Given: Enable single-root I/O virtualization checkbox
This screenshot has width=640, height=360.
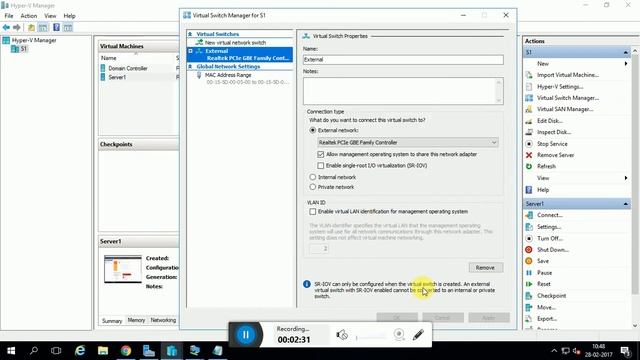Looking at the screenshot, I should (320, 166).
